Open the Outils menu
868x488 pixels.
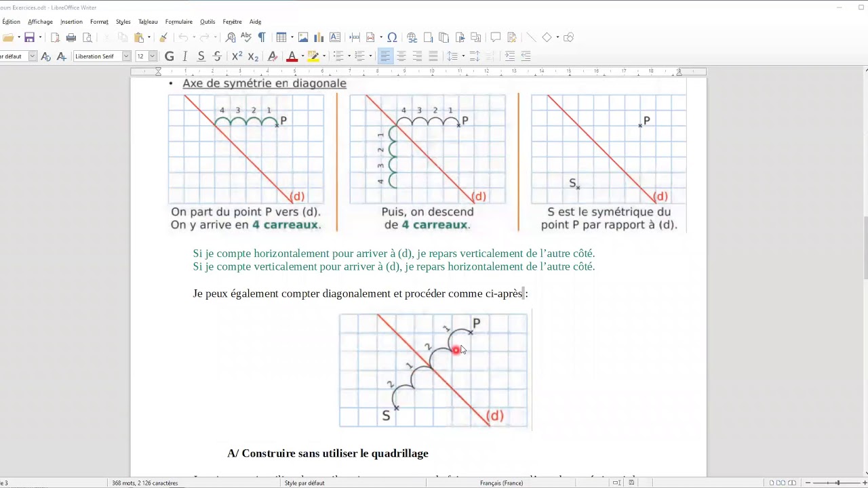click(208, 22)
